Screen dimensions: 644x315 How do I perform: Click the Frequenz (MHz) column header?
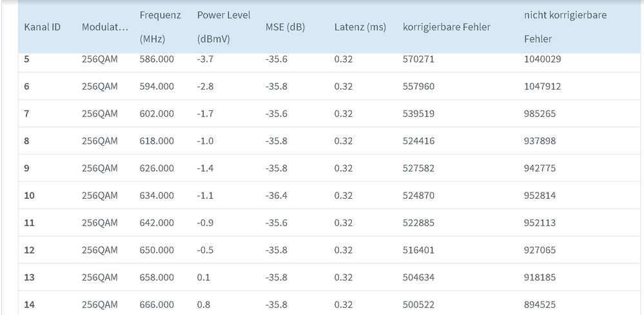pyautogui.click(x=160, y=26)
